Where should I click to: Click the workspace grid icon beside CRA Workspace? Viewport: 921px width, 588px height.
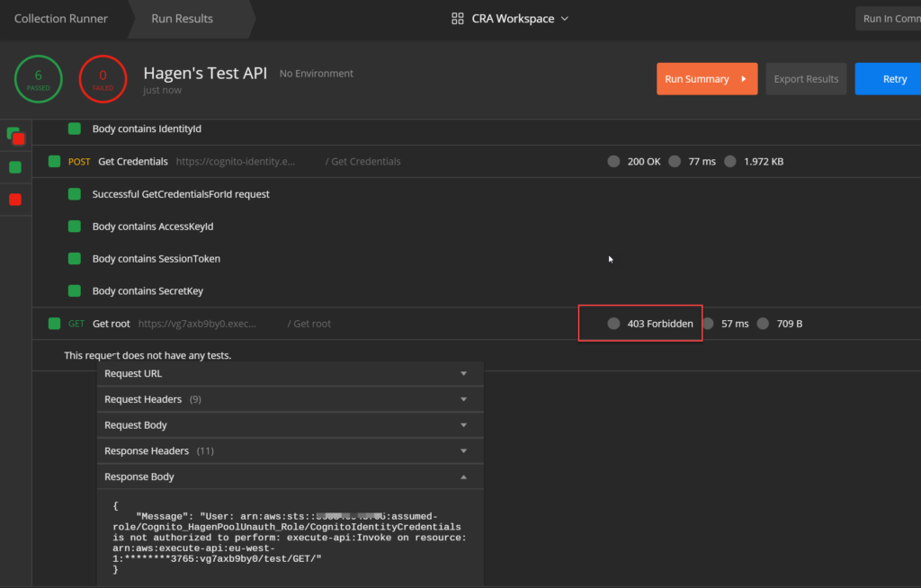coord(458,19)
